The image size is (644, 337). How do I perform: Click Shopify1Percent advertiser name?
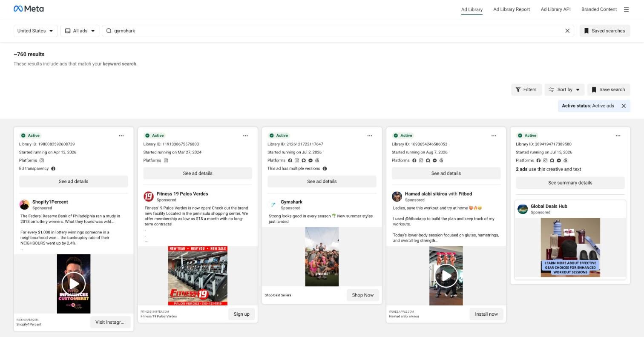(50, 202)
